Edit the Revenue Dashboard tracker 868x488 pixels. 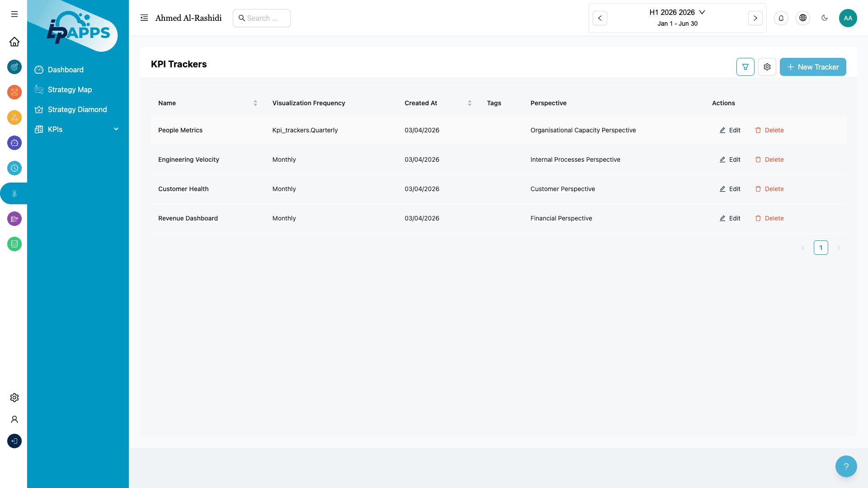coord(730,218)
